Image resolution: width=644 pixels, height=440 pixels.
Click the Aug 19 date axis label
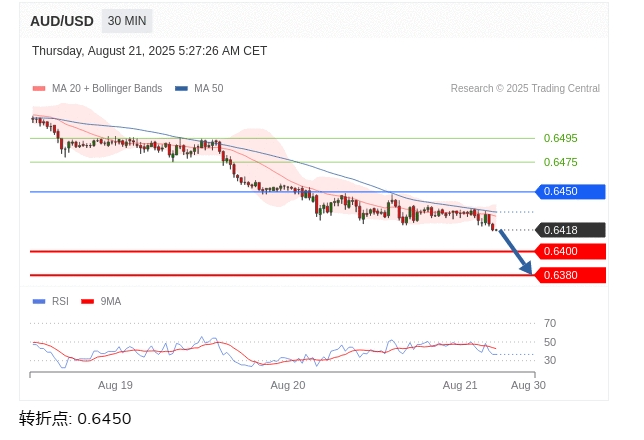(x=115, y=385)
